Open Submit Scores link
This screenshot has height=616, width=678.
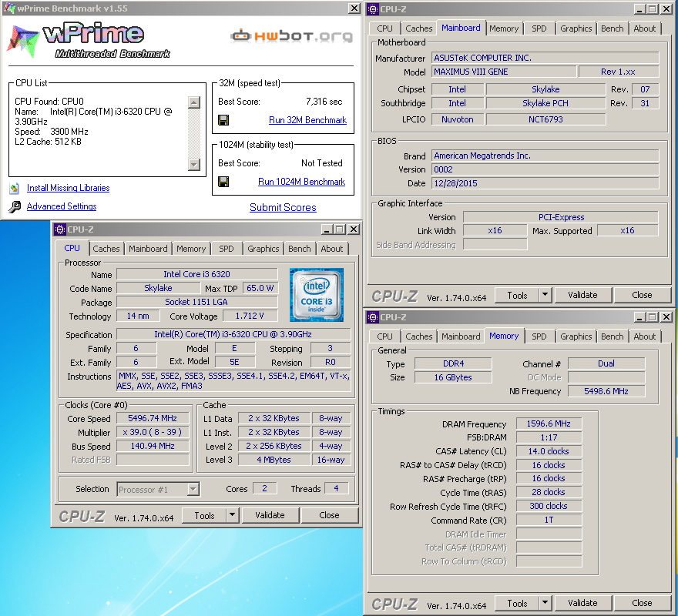click(283, 207)
